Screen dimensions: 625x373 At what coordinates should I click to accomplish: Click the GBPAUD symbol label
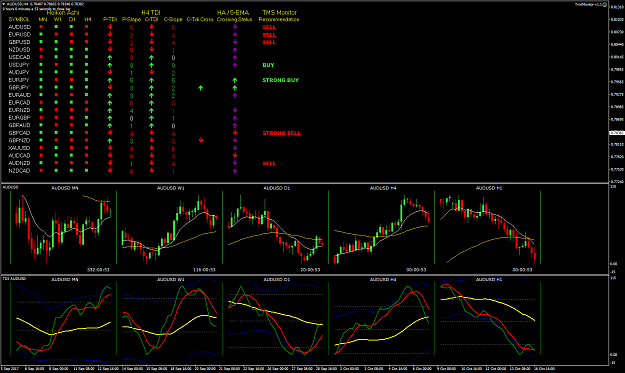20,126
